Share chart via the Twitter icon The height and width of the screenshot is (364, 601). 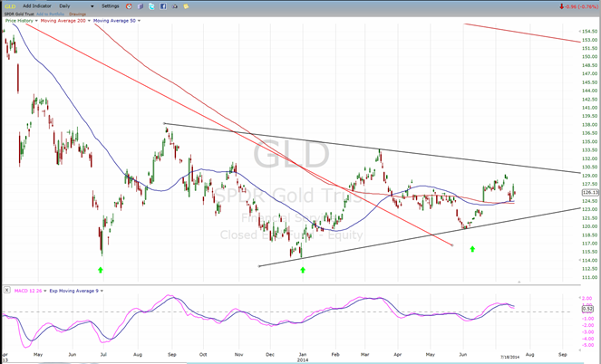pyautogui.click(x=151, y=6)
